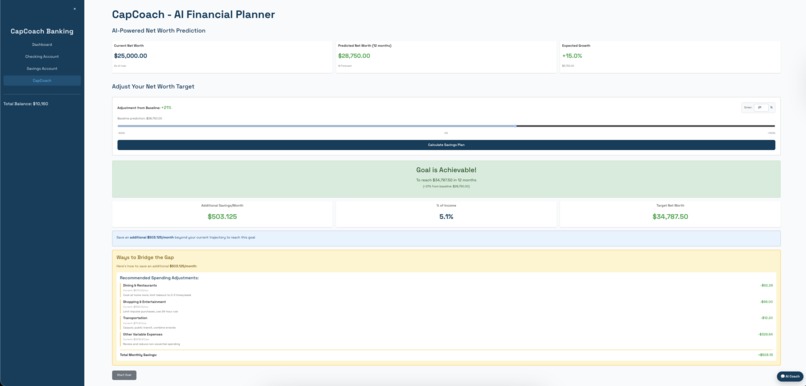This screenshot has height=386, width=806.
Task: Click the Total Monthly Savings row label
Action: [138, 355]
